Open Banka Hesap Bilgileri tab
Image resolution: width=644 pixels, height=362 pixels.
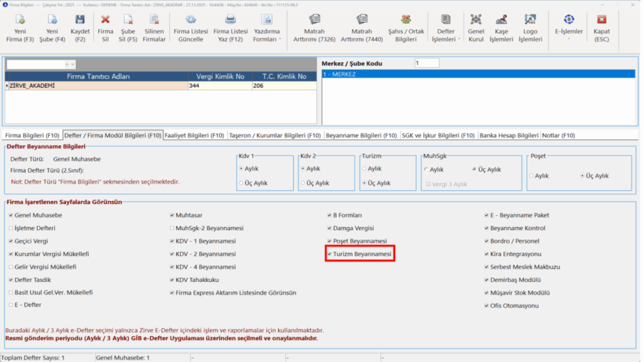point(509,136)
